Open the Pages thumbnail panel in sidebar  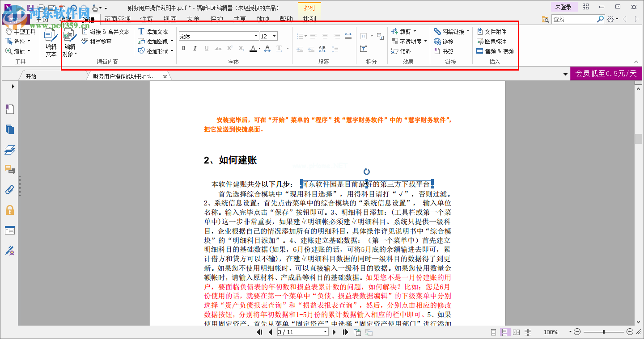(10, 129)
